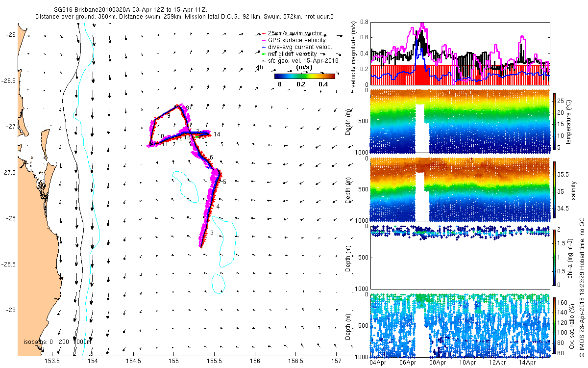
Task: Click the 08Apr date tick label
Action: (x=437, y=363)
